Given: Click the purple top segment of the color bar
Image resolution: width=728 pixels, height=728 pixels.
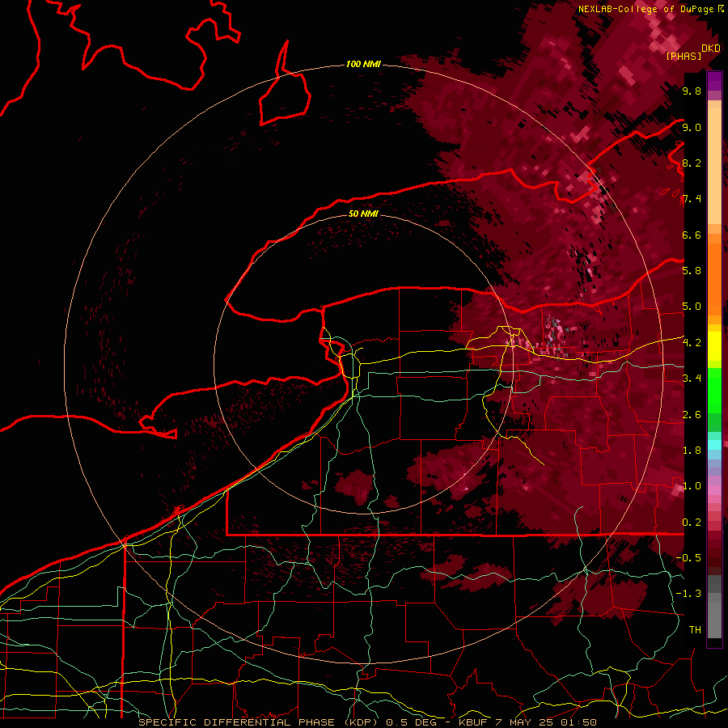Looking at the screenshot, I should [714, 81].
